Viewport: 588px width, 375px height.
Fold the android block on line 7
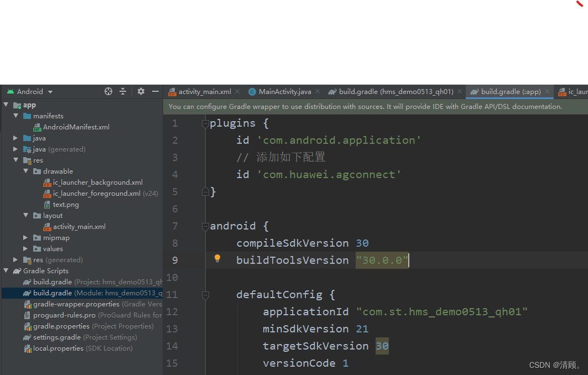(205, 226)
